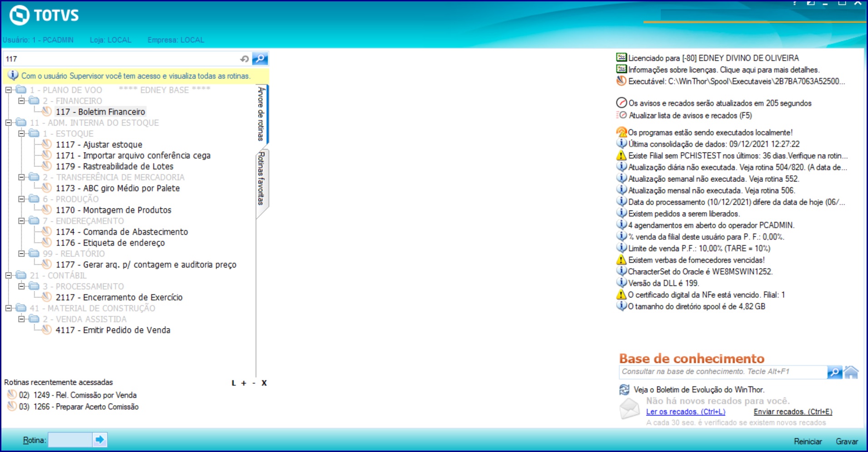The image size is (868, 452).
Task: Click the Reiniciar button
Action: 808,441
